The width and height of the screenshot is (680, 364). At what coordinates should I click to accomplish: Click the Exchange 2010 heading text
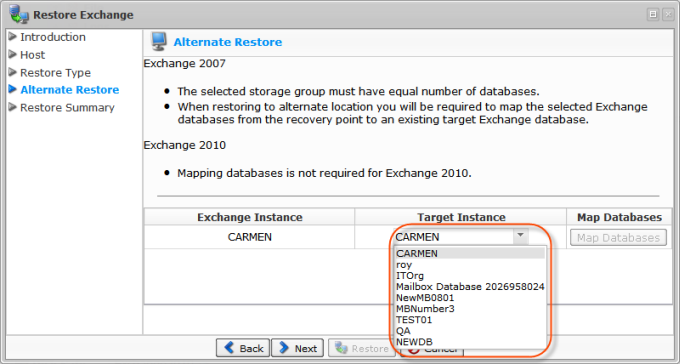185,145
